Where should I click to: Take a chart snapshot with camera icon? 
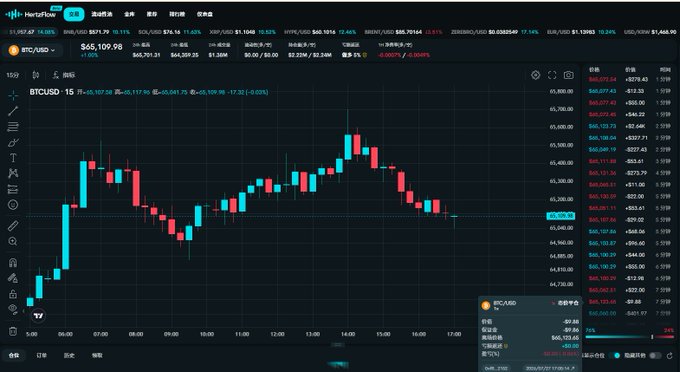[x=569, y=75]
